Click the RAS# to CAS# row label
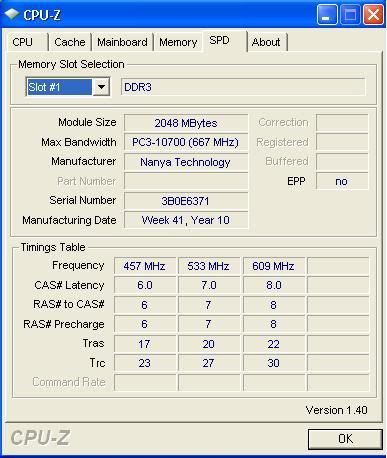 [69, 304]
